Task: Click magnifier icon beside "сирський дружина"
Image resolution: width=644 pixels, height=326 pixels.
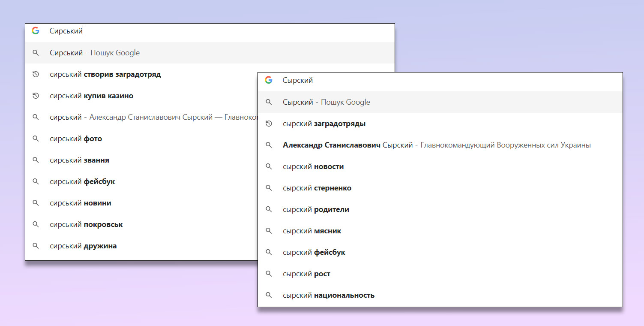Action: click(36, 246)
